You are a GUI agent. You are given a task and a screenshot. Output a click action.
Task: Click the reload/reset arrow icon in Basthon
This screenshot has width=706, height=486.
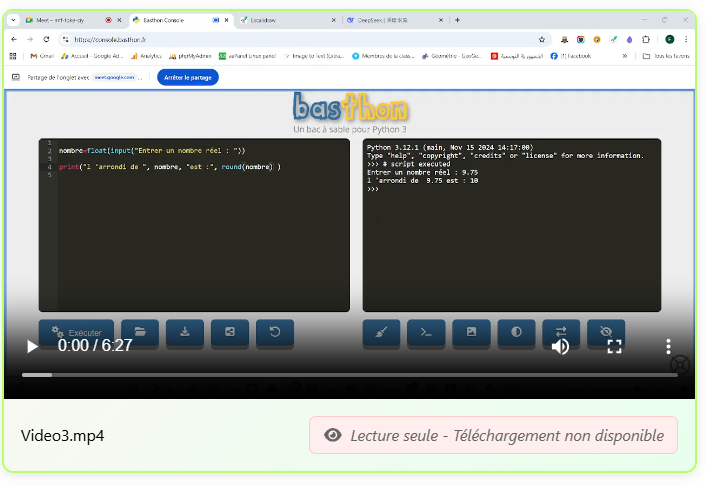coord(275,333)
